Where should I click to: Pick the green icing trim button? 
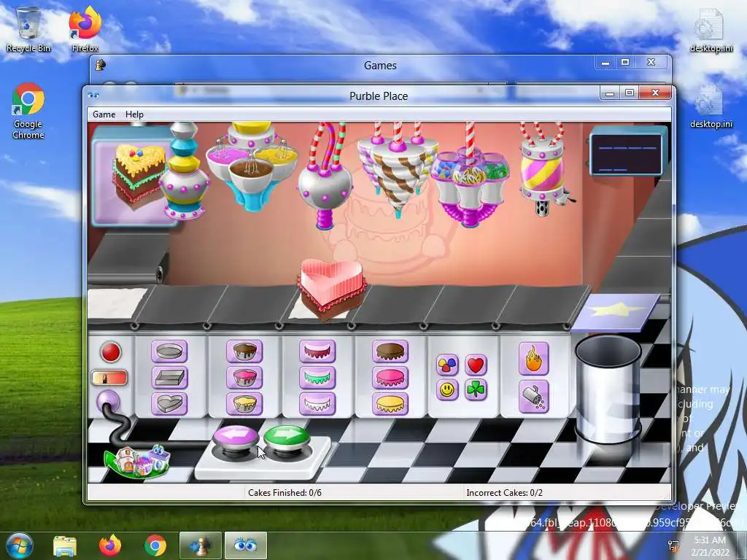317,378
